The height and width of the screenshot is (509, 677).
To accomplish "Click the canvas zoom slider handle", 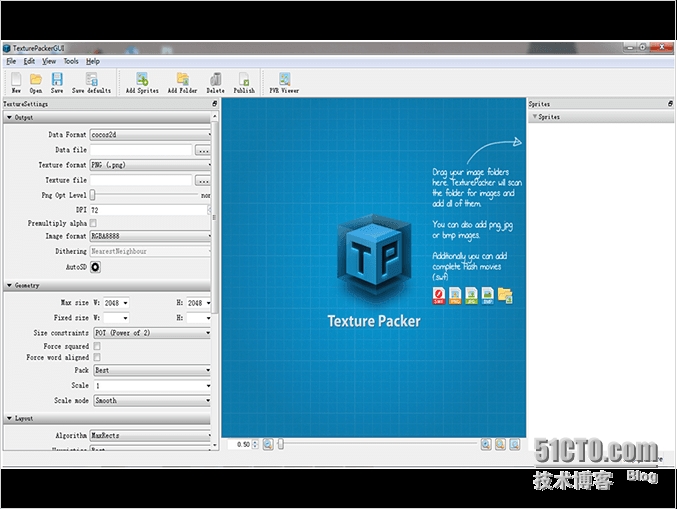I will pyautogui.click(x=281, y=444).
